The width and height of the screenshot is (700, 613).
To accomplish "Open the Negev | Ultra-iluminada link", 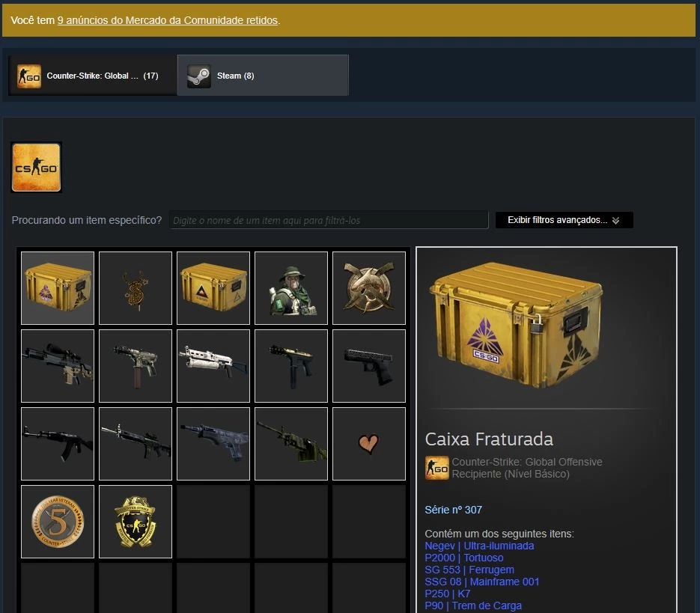I will click(479, 546).
